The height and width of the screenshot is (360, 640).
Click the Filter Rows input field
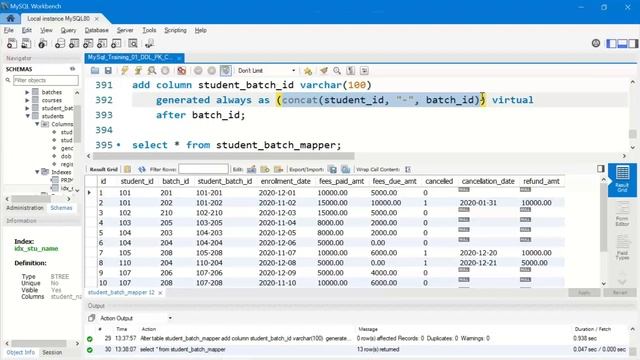tap(203, 169)
